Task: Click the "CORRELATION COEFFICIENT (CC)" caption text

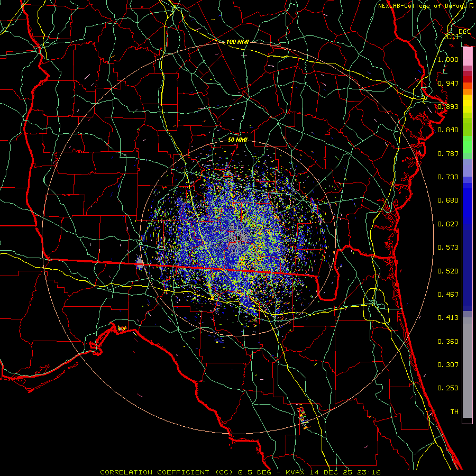Action: (x=167, y=472)
